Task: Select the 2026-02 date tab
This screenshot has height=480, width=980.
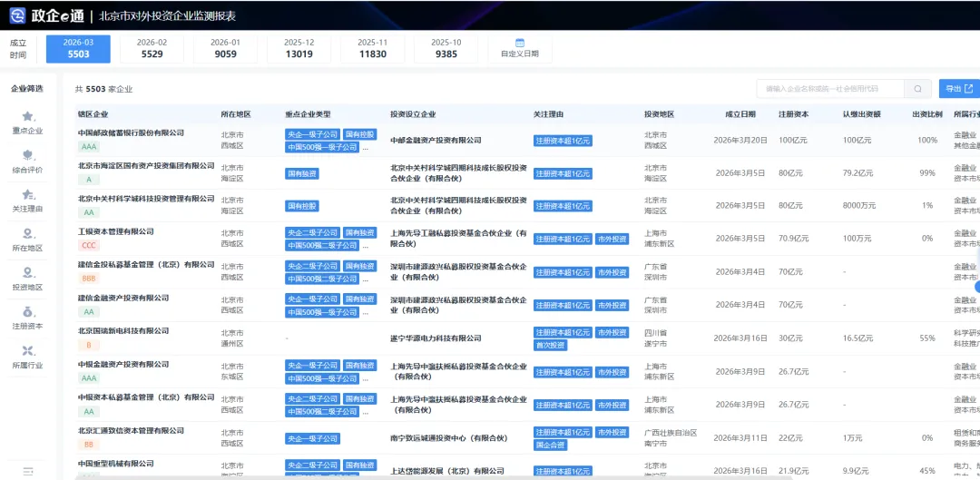Action: (x=152, y=49)
